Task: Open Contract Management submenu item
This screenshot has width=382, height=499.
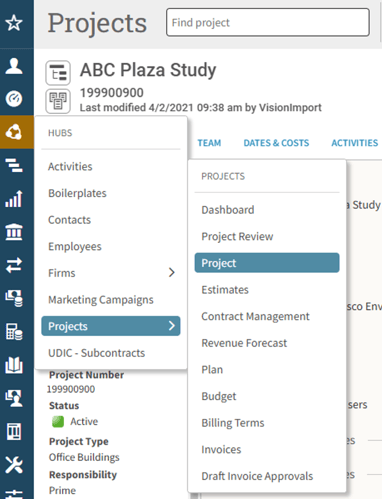Action: [x=267, y=316]
